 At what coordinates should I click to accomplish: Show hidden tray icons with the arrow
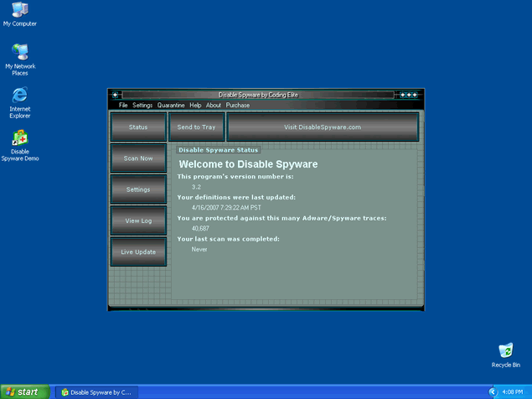(492, 391)
